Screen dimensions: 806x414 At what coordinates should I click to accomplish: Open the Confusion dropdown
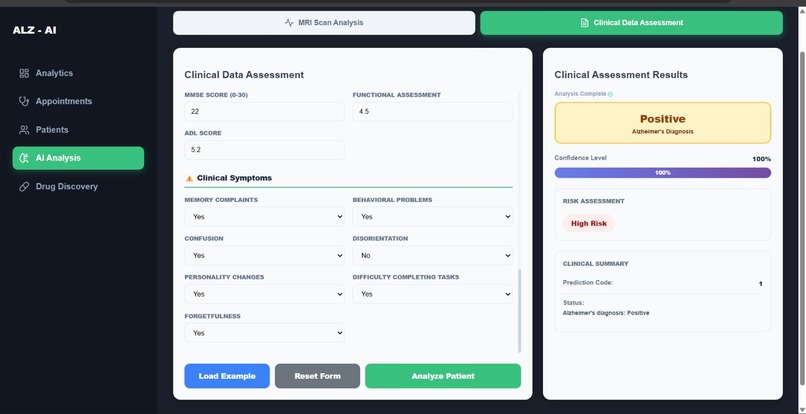264,255
